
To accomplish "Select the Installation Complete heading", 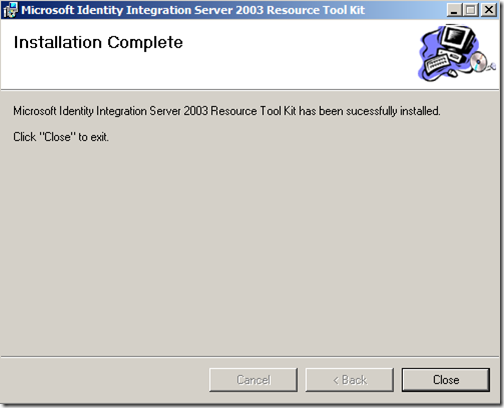I will tap(98, 43).
